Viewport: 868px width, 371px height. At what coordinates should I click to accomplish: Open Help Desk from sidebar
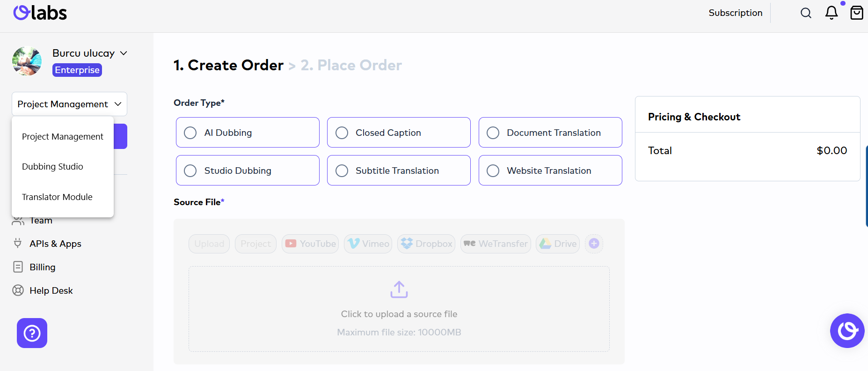coord(51,290)
